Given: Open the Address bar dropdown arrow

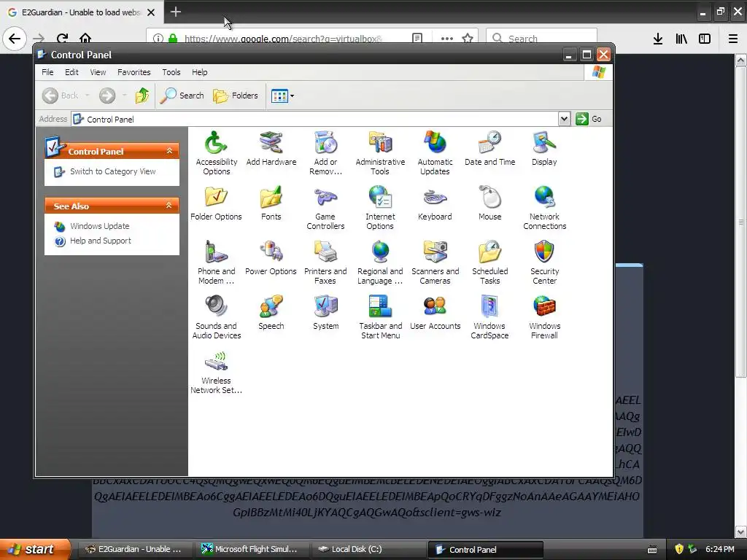Looking at the screenshot, I should pos(564,119).
